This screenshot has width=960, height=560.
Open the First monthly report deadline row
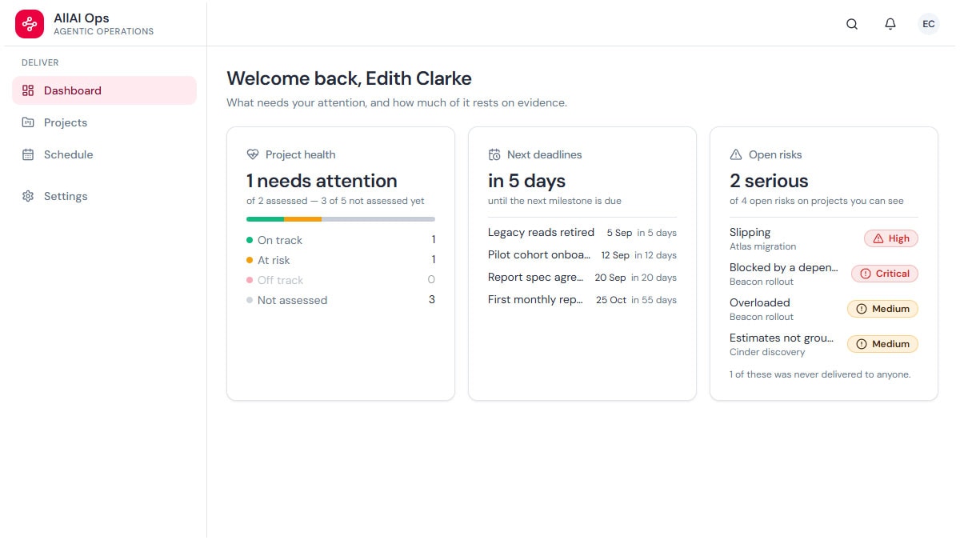pos(582,300)
